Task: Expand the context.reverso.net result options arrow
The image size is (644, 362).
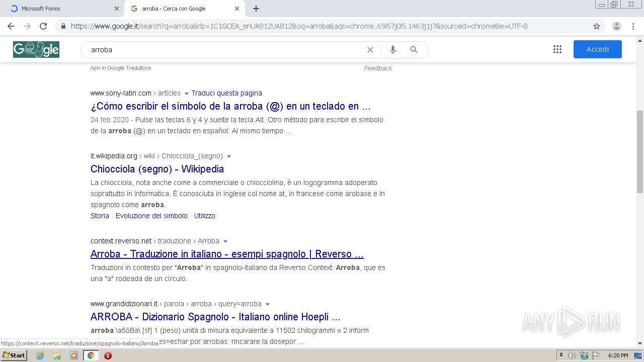Action: [225, 241]
